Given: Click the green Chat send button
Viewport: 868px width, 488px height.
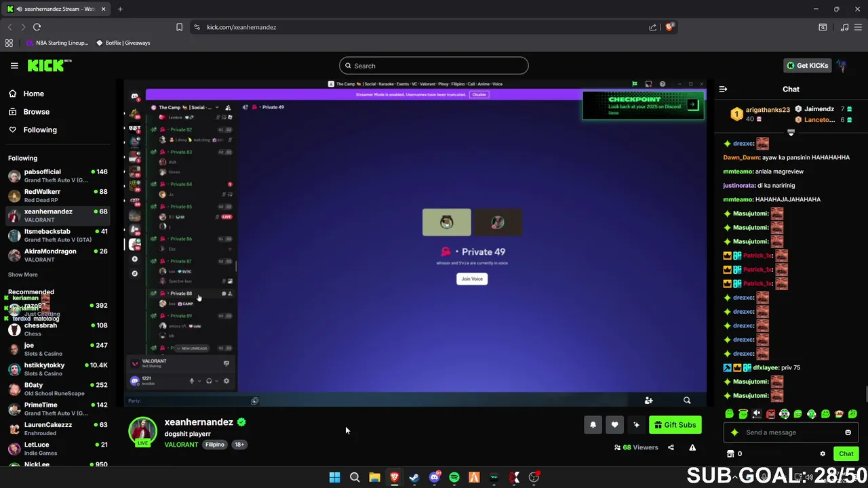Looking at the screenshot, I should tap(846, 454).
